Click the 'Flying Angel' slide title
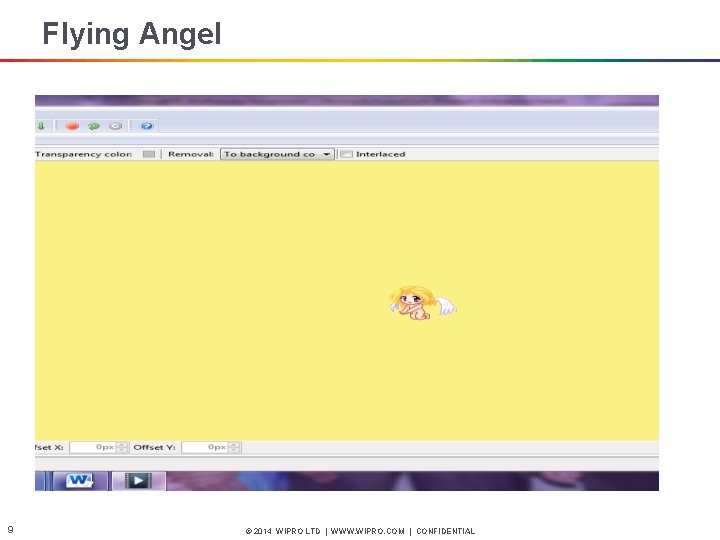Image resolution: width=720 pixels, height=540 pixels. pyautogui.click(x=132, y=34)
